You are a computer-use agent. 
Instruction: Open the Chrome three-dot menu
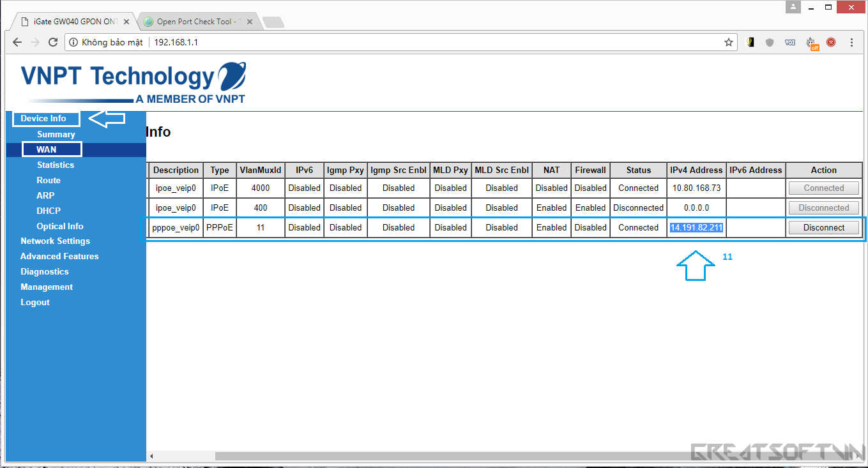[852, 42]
